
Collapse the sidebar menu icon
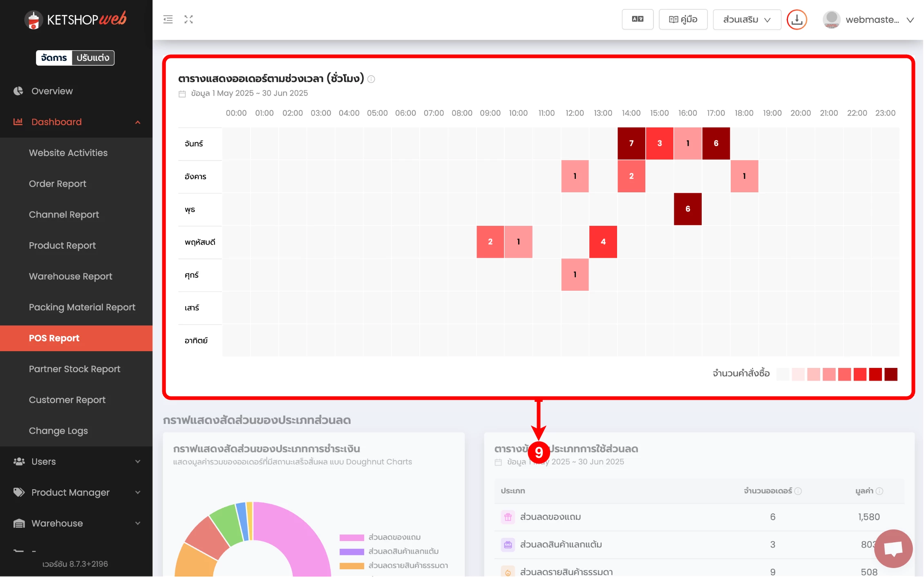(168, 19)
